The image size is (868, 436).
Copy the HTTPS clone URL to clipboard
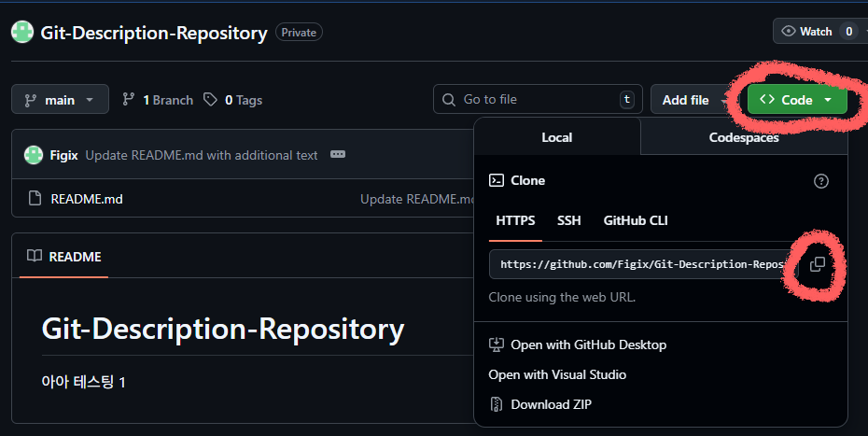pyautogui.click(x=817, y=264)
